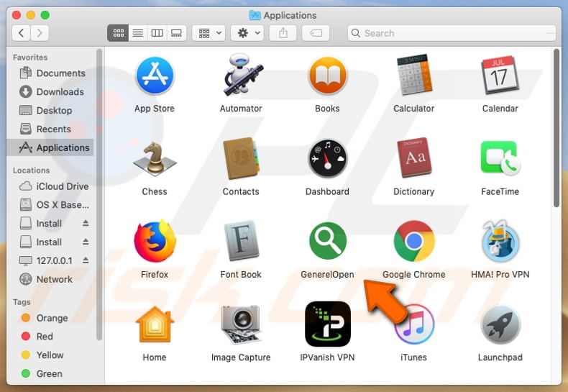
Task: Click the Firefox browser icon
Action: click(x=155, y=241)
